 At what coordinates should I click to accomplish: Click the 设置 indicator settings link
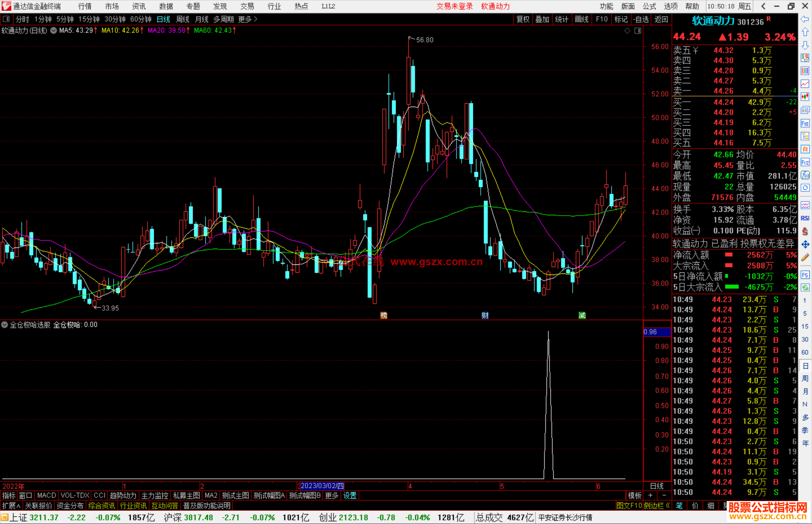[x=350, y=495]
